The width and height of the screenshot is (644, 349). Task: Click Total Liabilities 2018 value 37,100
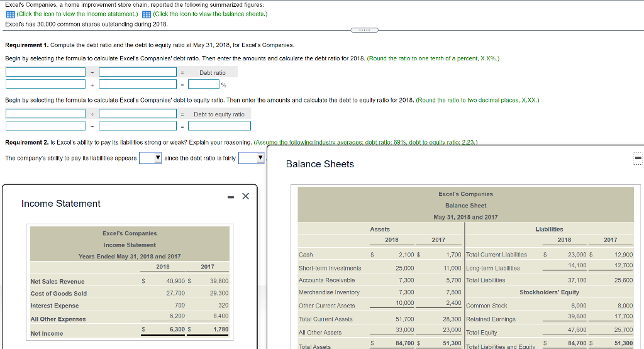pyautogui.click(x=577, y=280)
